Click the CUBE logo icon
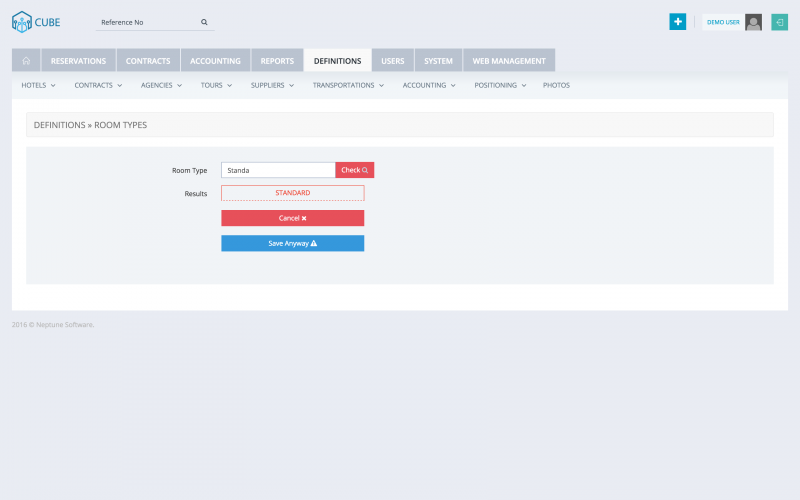Image resolution: width=800 pixels, height=500 pixels. 22,22
